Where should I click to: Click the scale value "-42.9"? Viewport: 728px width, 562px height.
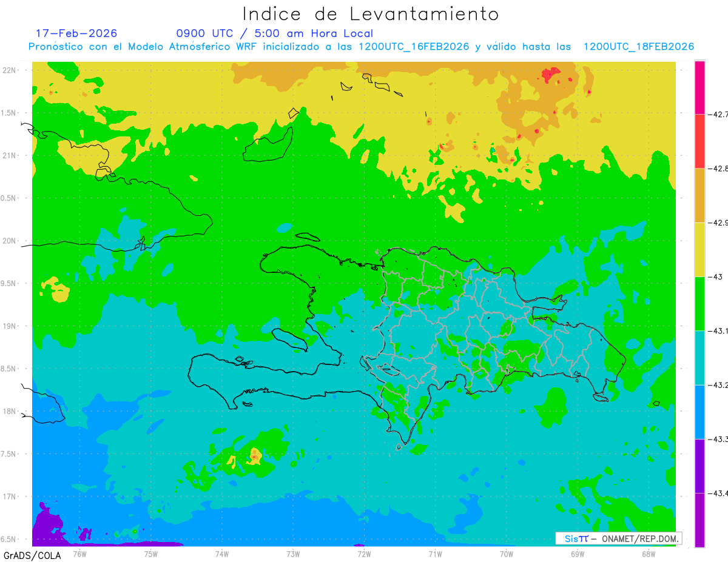pyautogui.click(x=718, y=222)
